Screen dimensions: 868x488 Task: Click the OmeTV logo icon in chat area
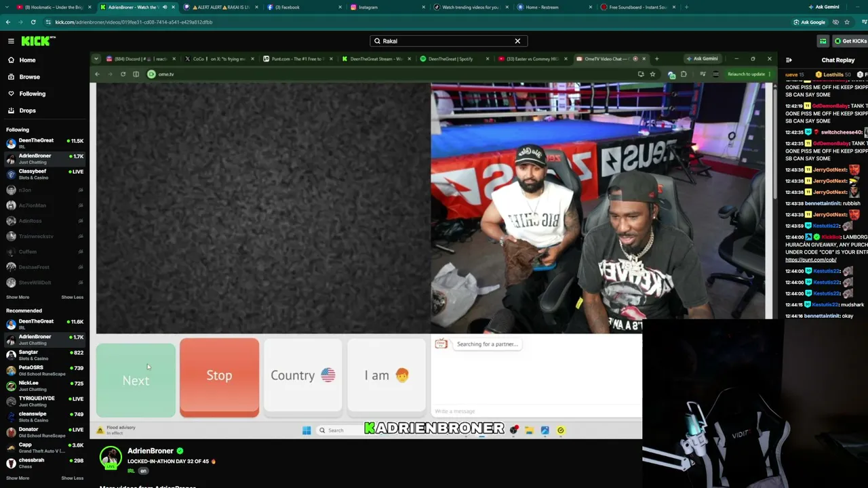441,344
